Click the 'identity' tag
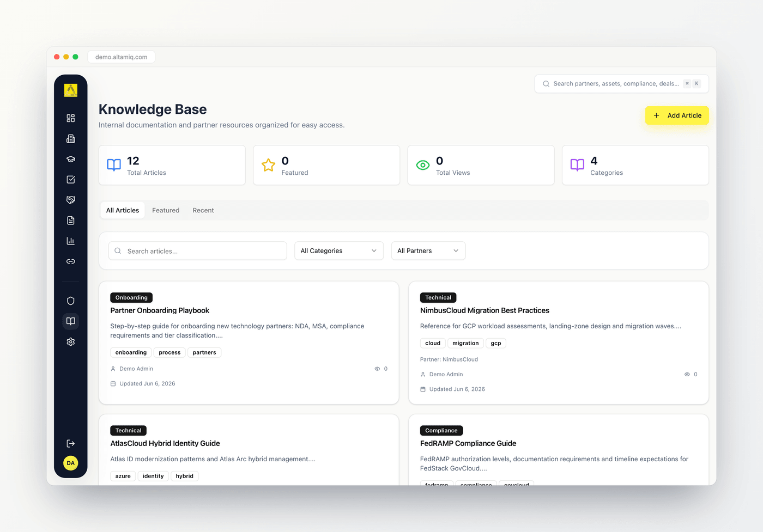Viewport: 763px width, 532px height. [153, 476]
